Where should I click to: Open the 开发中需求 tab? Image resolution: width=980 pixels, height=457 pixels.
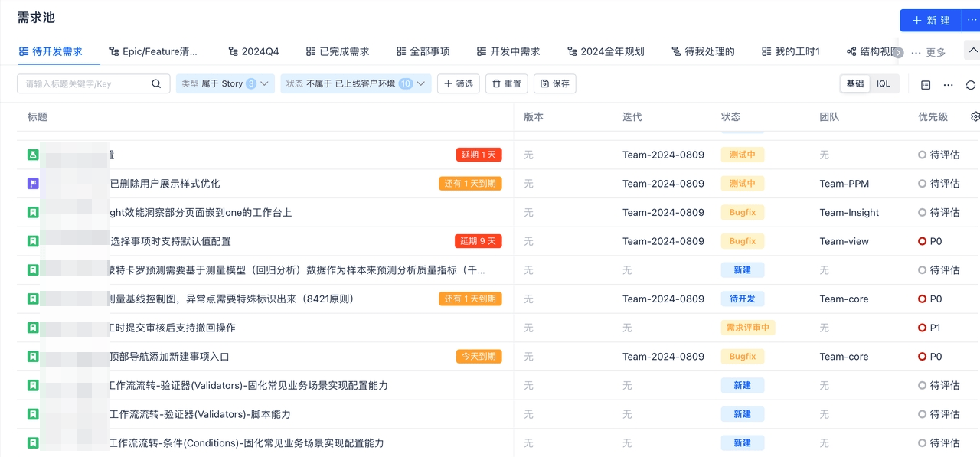pos(508,51)
